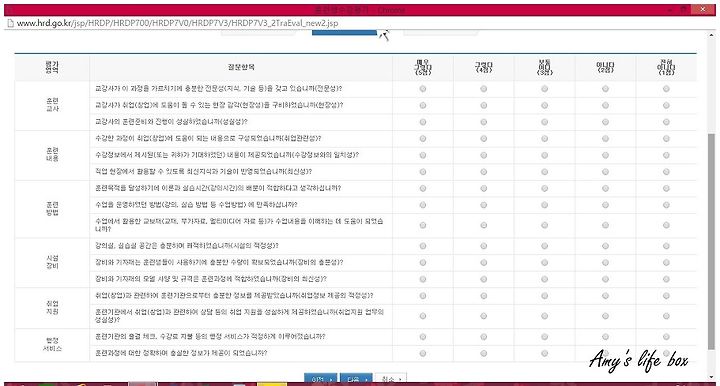Select 5점 for 수강정보와의 일치성 question
Screen dimensions: 720x386
click(422, 155)
